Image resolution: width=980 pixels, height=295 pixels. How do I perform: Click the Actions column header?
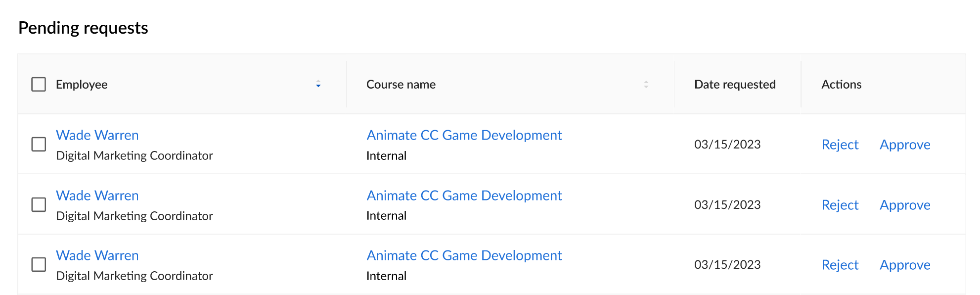(841, 84)
